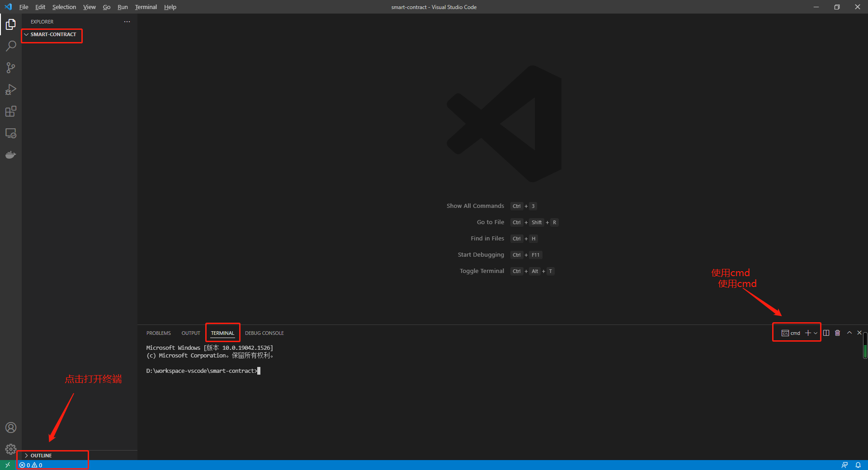
Task: Open the Terminal menu
Action: (146, 7)
